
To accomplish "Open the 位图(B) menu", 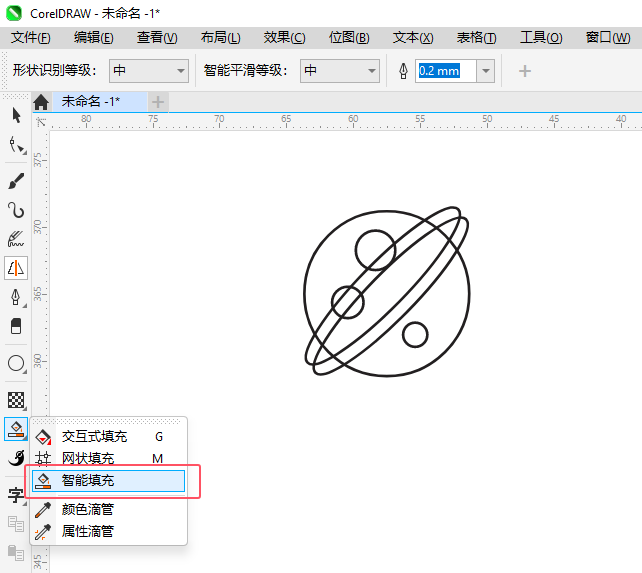I will [349, 38].
